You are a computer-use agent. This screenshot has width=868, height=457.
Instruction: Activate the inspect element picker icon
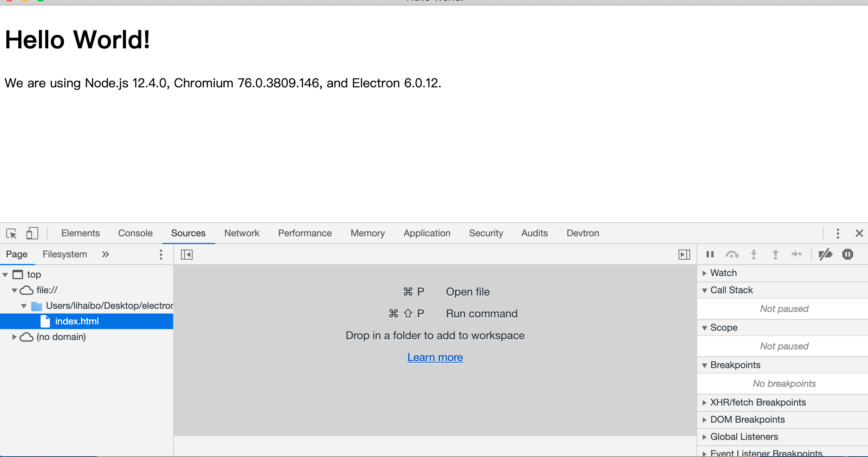click(11, 233)
